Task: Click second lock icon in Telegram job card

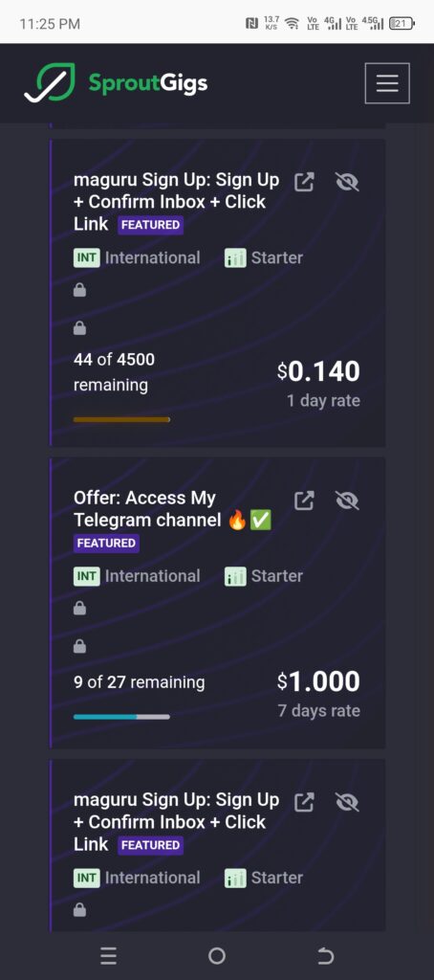Action: pyautogui.click(x=80, y=646)
